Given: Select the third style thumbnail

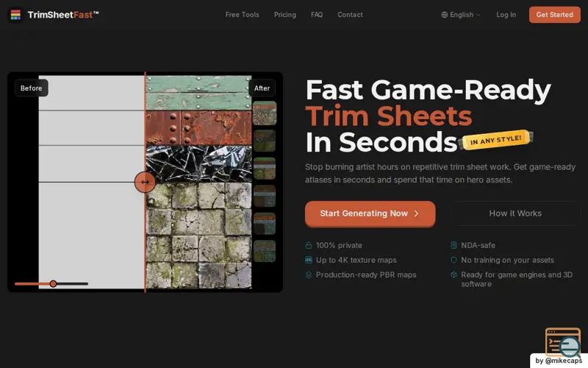Looking at the screenshot, I should point(265,169).
